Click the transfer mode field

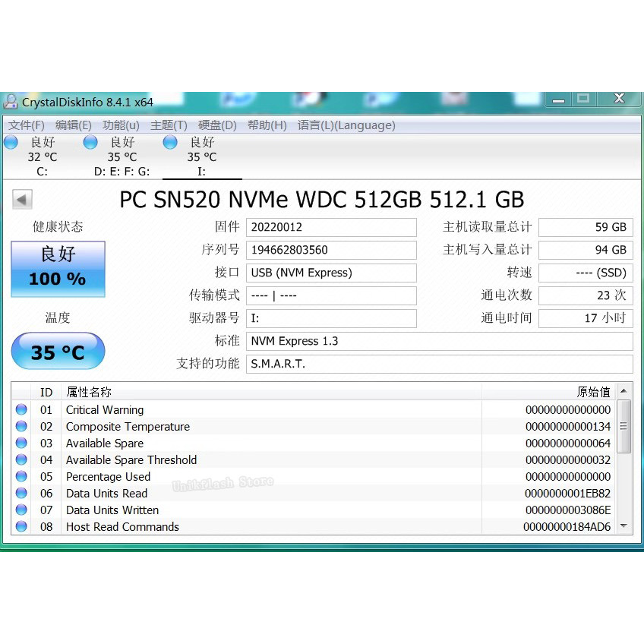331,295
